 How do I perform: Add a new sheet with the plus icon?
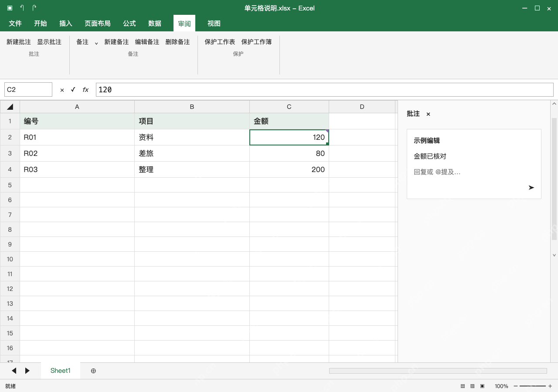pos(93,371)
